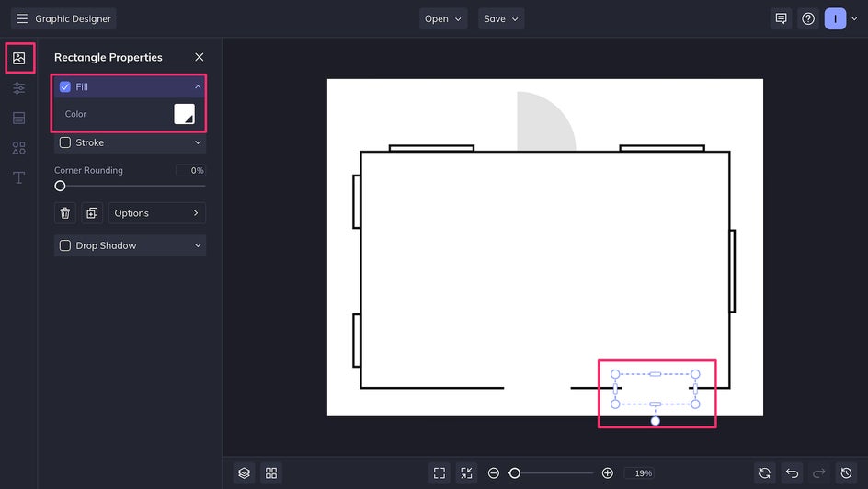The height and width of the screenshot is (489, 868).
Task: Expand the account dropdown arrow
Action: coord(855,18)
